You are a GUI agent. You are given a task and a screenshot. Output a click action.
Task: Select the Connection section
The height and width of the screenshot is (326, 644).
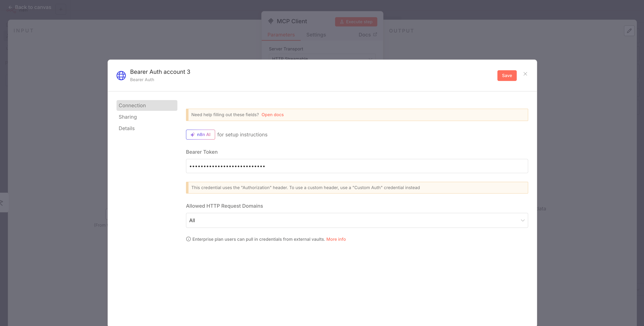(x=146, y=105)
